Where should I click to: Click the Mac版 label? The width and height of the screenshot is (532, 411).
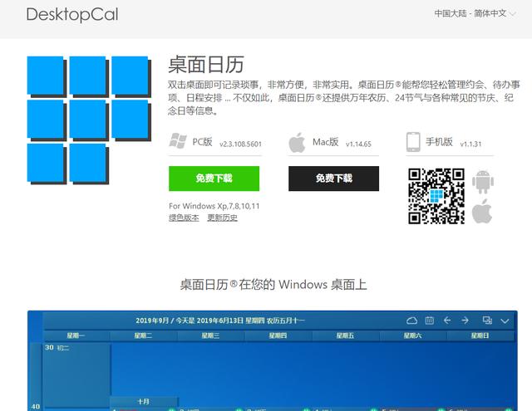325,142
